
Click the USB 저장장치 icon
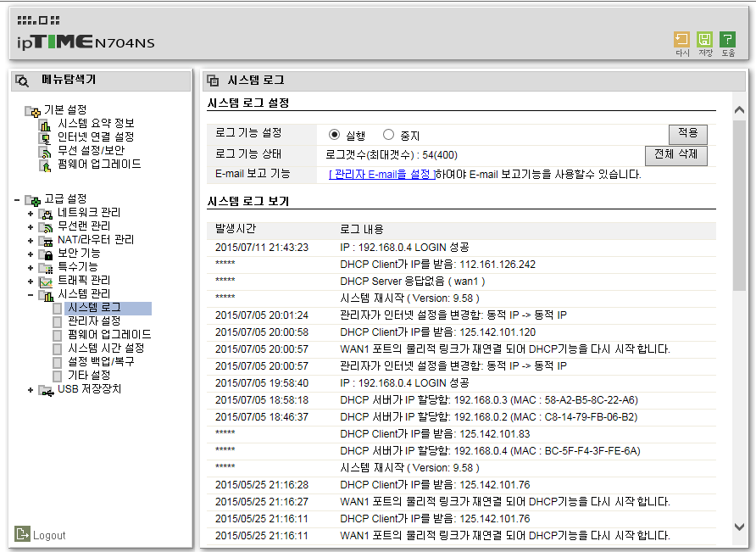pyautogui.click(x=45, y=390)
